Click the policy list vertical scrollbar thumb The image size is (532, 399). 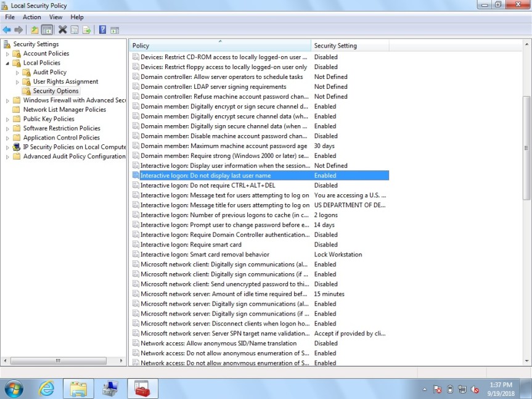click(526, 148)
